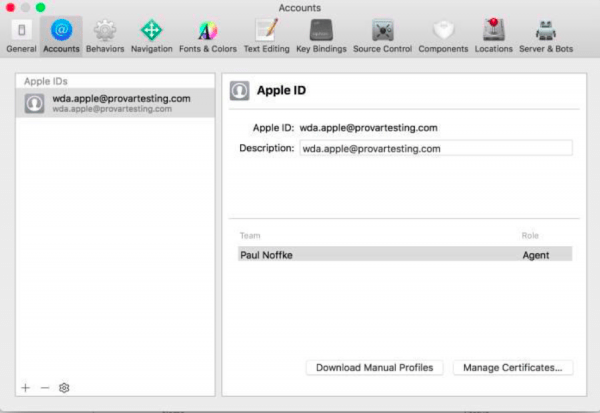The image size is (600, 413).
Task: Select the Key Bindings pane
Action: coord(321,35)
